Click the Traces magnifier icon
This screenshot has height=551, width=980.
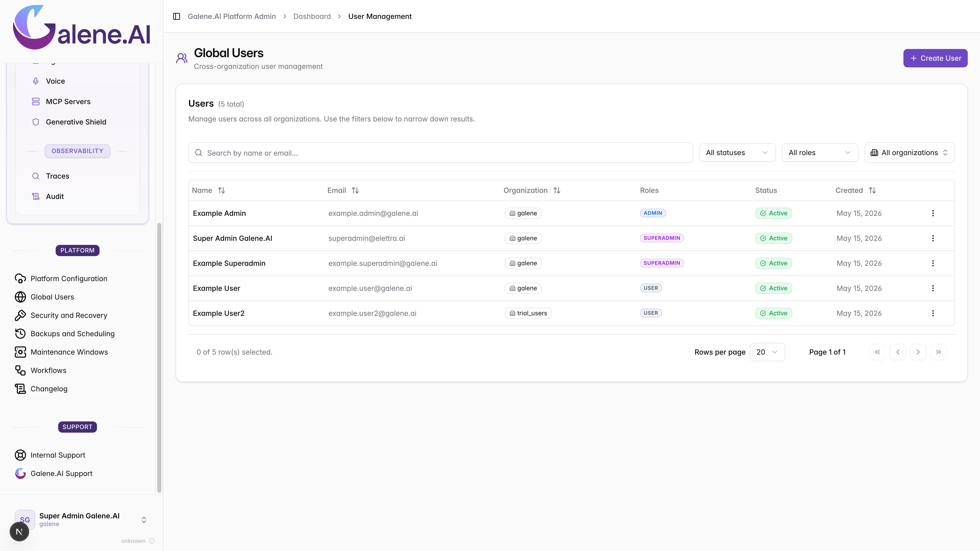pos(36,176)
